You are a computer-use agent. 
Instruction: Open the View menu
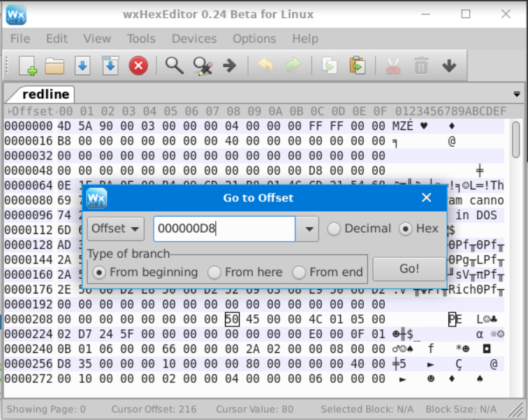pos(97,38)
